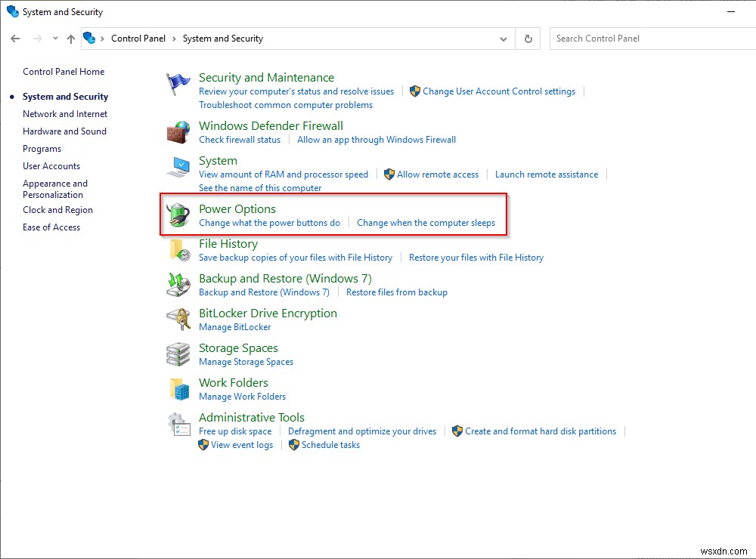
Task: Click the title bar System and Security icon
Action: (x=13, y=11)
